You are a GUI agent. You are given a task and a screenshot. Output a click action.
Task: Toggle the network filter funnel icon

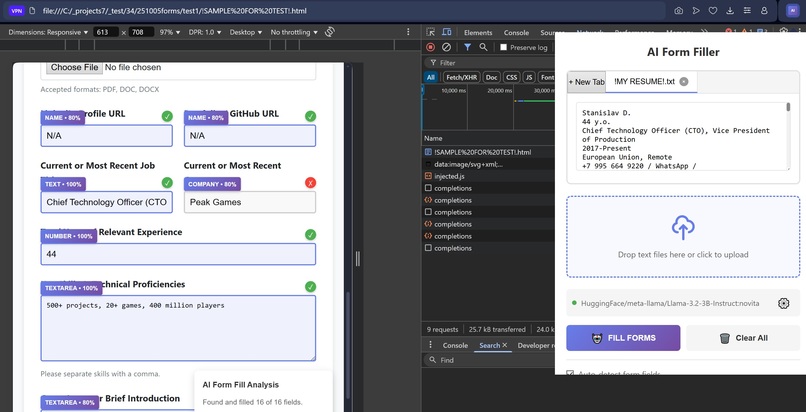[467, 47]
